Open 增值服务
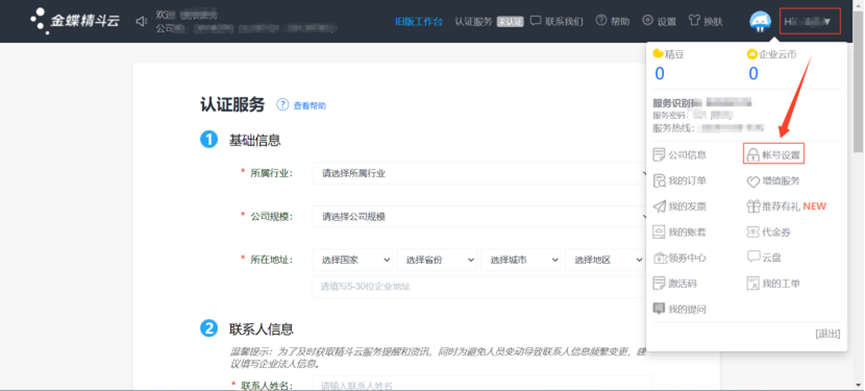 click(x=781, y=181)
